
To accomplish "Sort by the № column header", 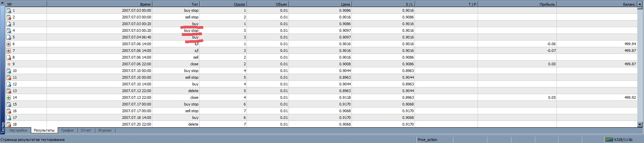I will (x=26, y=4).
